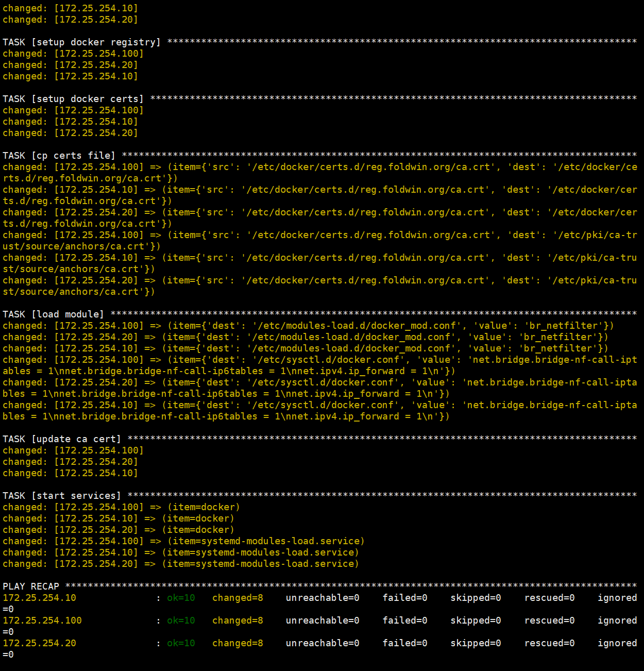Click 'changed=8' in the 172.25.254.10 recap row
This screenshot has height=671, width=644.
point(238,598)
